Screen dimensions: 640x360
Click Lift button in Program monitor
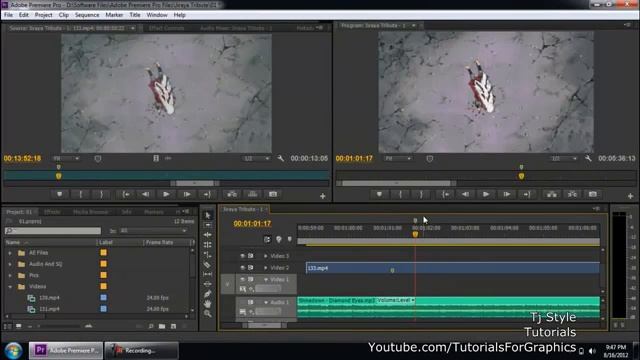[552, 194]
